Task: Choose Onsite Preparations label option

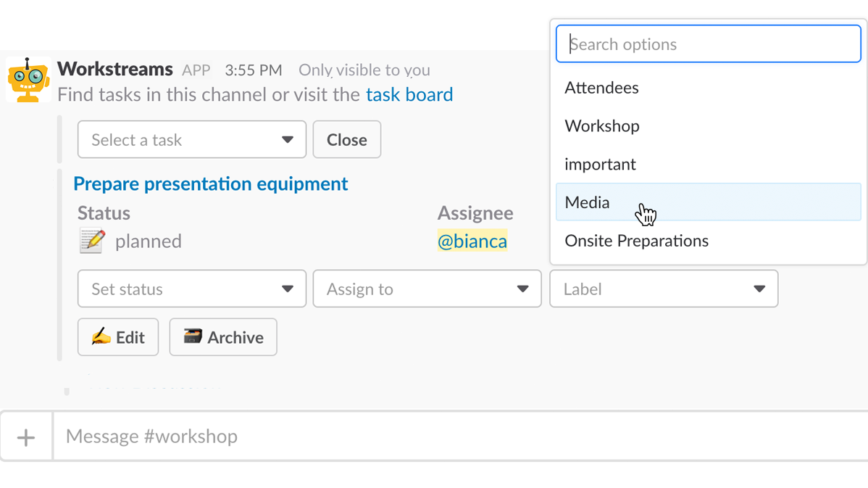Action: [x=636, y=241]
